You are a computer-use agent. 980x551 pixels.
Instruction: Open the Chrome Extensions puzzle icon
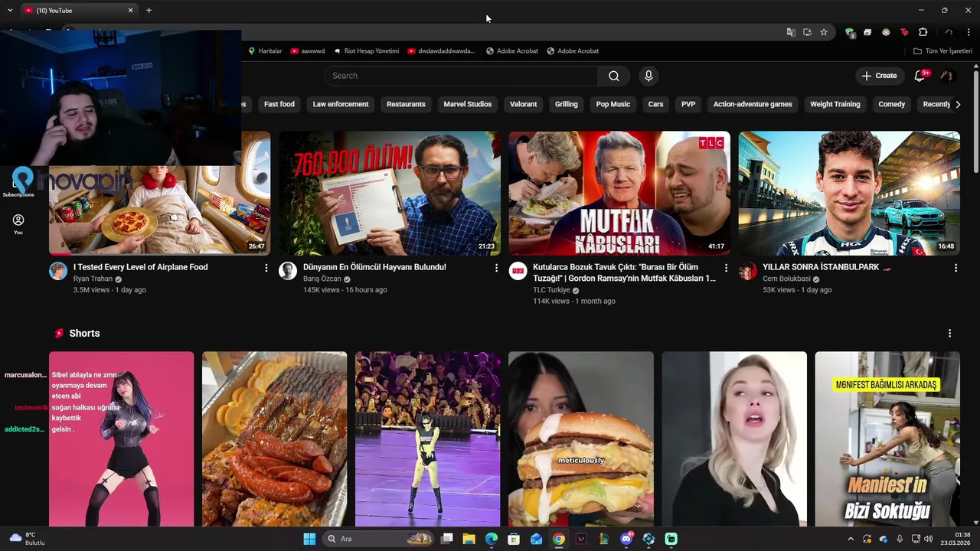(923, 32)
